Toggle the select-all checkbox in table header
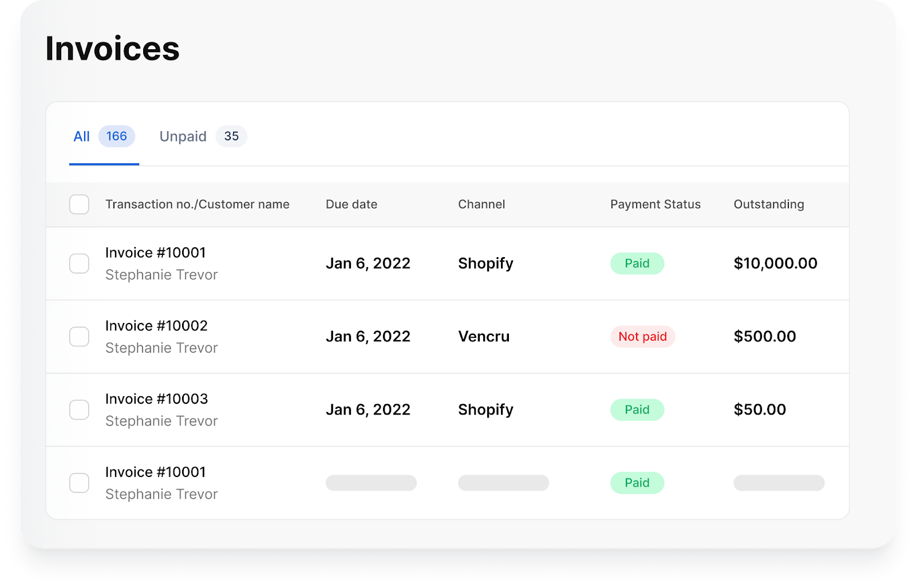916x588 pixels. [x=79, y=204]
